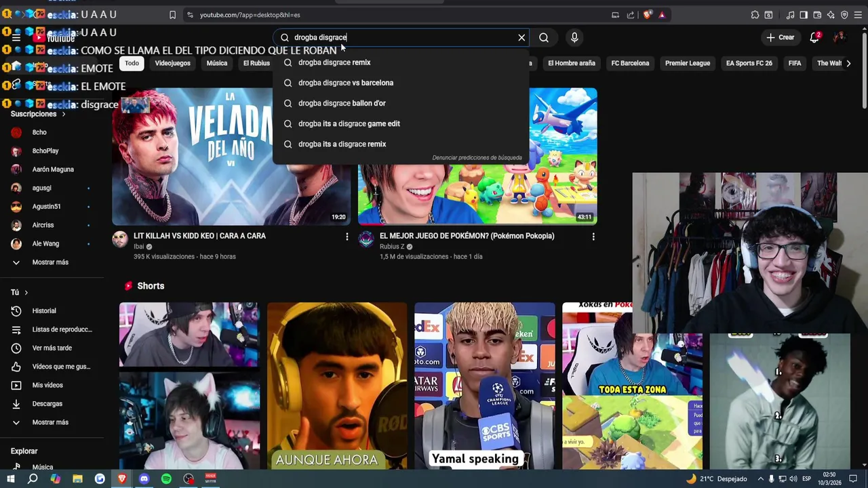Open Discord from the taskbar

[144, 479]
